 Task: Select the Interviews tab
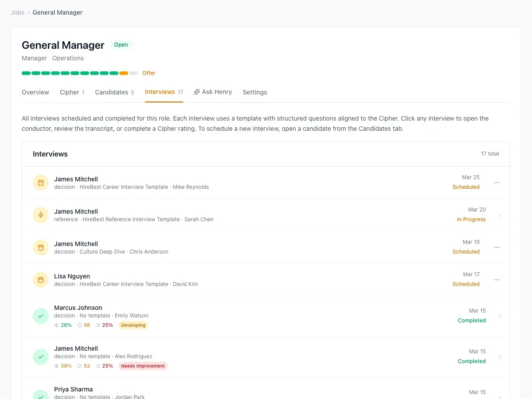click(x=164, y=92)
